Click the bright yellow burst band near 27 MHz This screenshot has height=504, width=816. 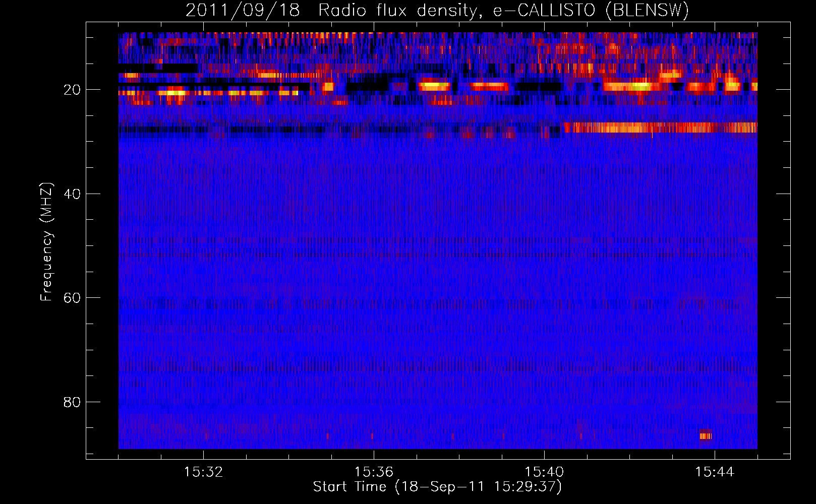coord(660,128)
